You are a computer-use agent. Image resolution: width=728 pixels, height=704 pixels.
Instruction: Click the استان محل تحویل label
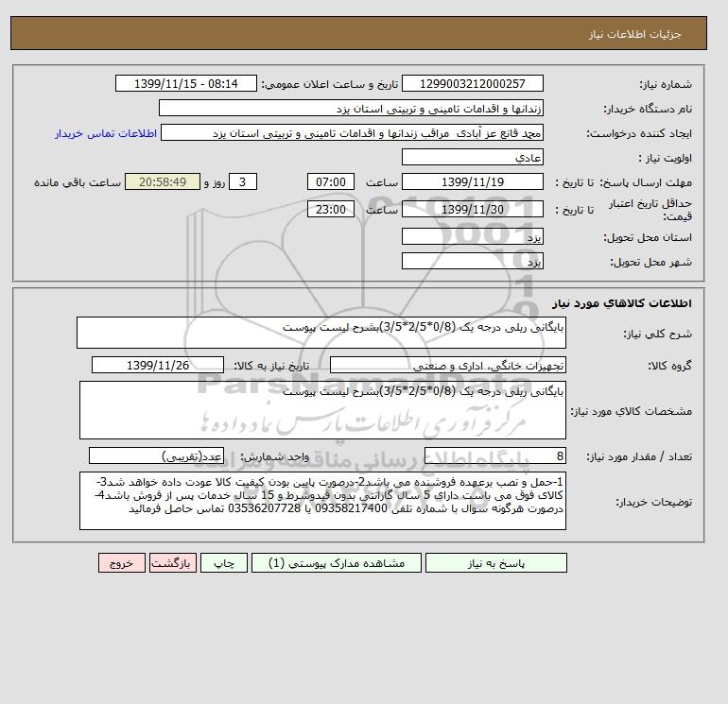pos(648,237)
